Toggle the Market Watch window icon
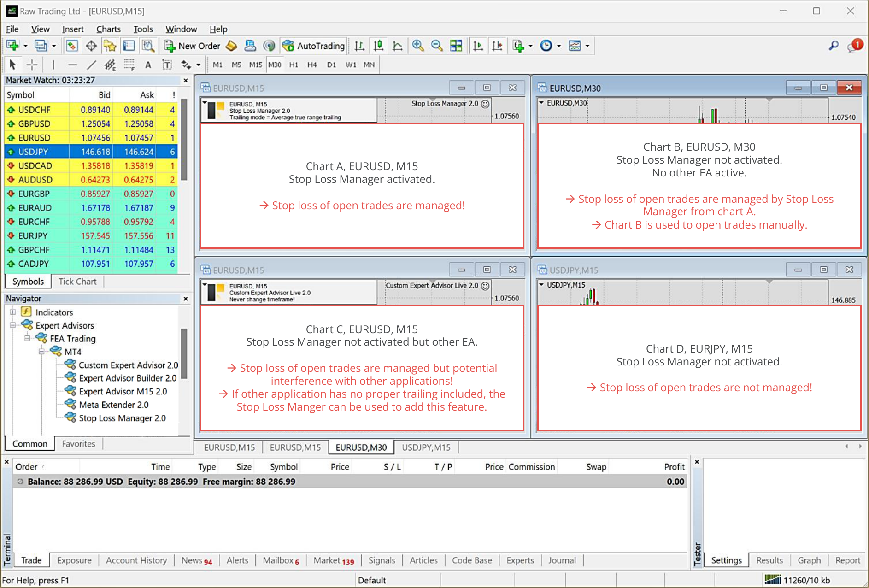Image resolution: width=869 pixels, height=588 pixels. (72, 46)
